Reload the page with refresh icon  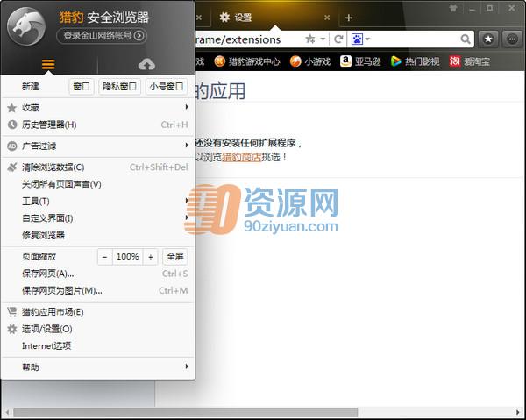[x=338, y=39]
